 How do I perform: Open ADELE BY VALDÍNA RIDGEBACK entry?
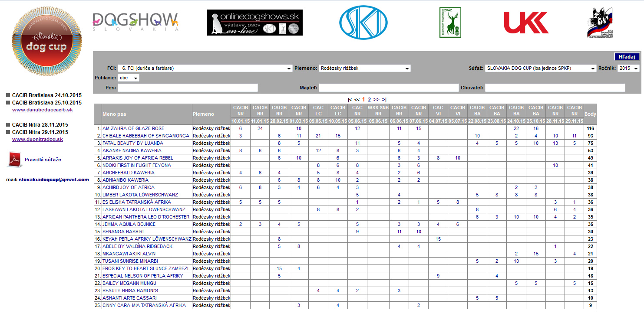click(x=138, y=246)
